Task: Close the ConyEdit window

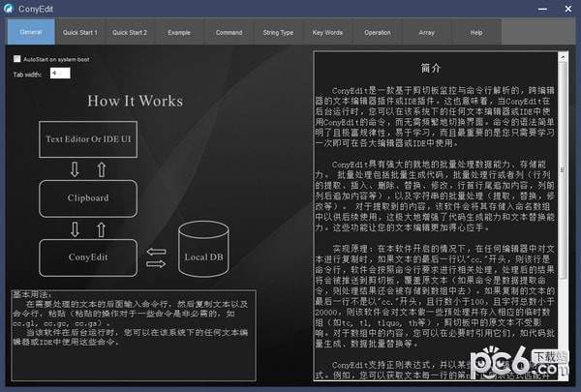Action: [567, 11]
